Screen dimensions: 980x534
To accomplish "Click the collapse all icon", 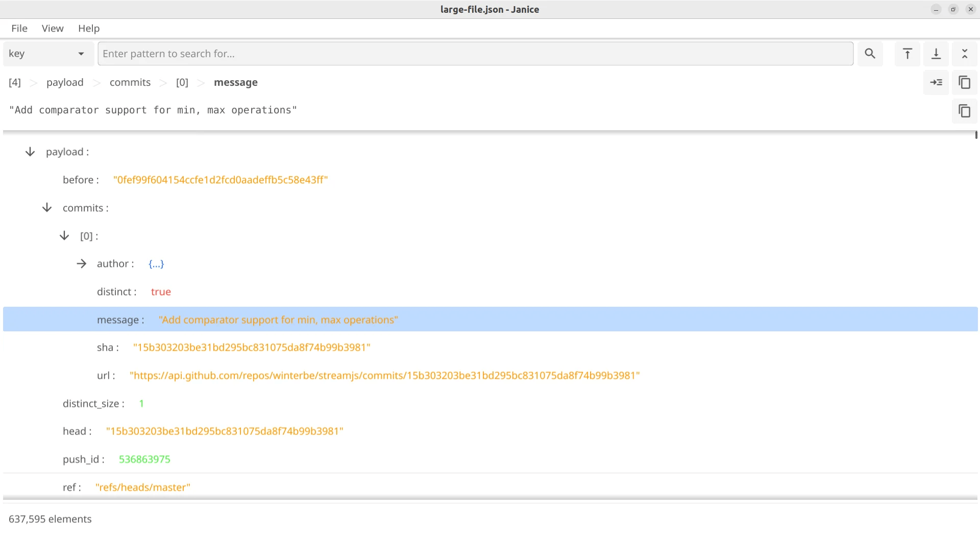I will point(964,54).
